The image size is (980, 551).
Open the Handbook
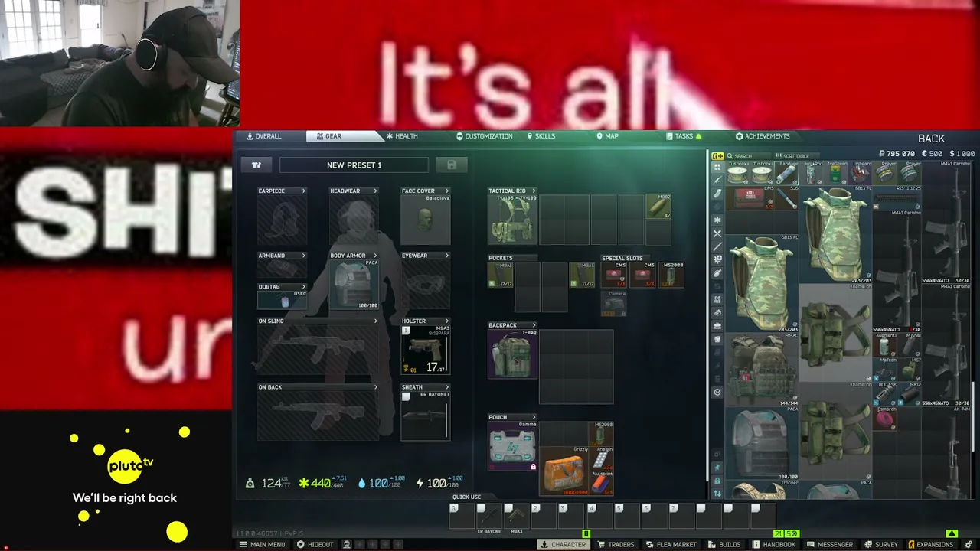[773, 544]
